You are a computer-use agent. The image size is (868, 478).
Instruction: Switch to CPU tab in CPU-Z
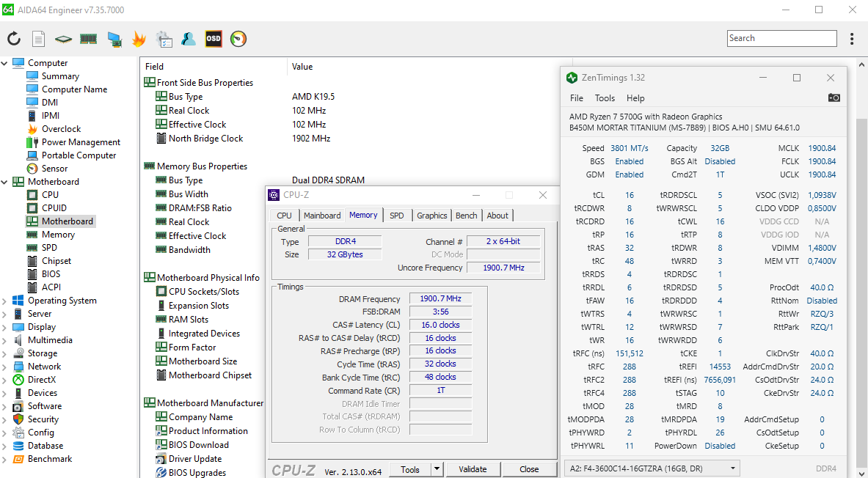click(x=285, y=216)
